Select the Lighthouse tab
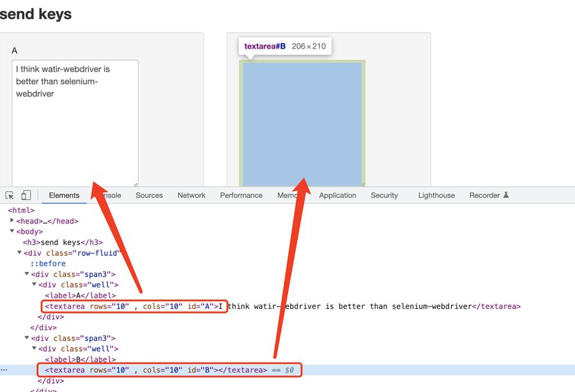This screenshot has height=392, width=575. tap(436, 195)
